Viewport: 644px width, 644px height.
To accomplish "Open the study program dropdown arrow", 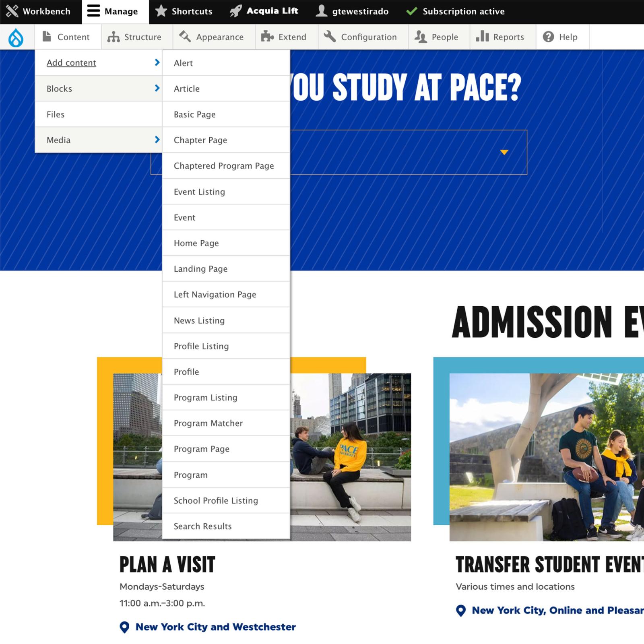I will pos(504,152).
